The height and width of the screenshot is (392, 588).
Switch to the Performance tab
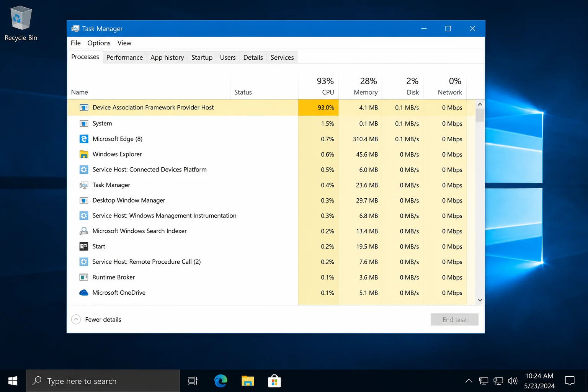point(124,57)
